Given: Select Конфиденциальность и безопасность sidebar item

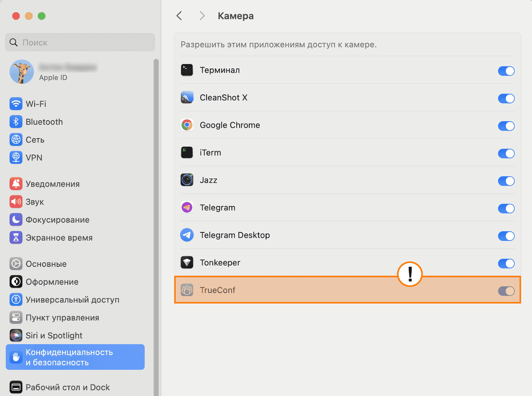Looking at the screenshot, I should [x=75, y=357].
